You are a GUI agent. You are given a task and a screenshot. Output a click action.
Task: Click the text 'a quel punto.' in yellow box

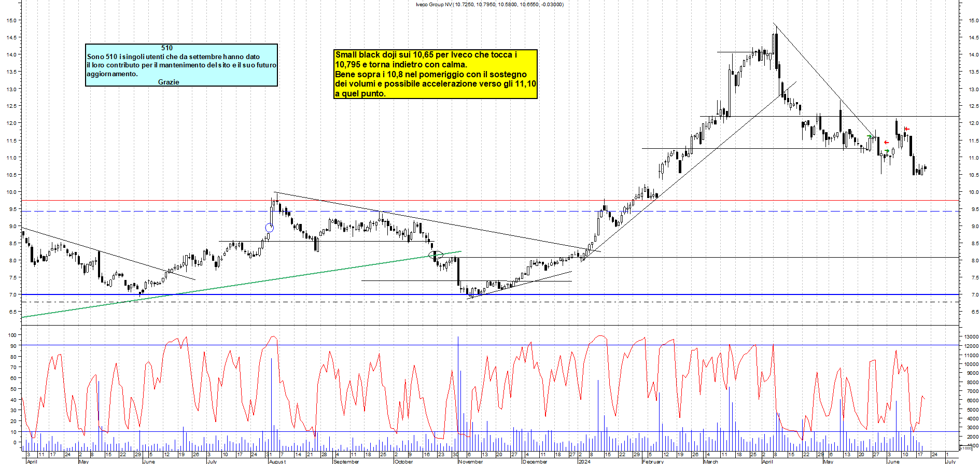pyautogui.click(x=360, y=93)
